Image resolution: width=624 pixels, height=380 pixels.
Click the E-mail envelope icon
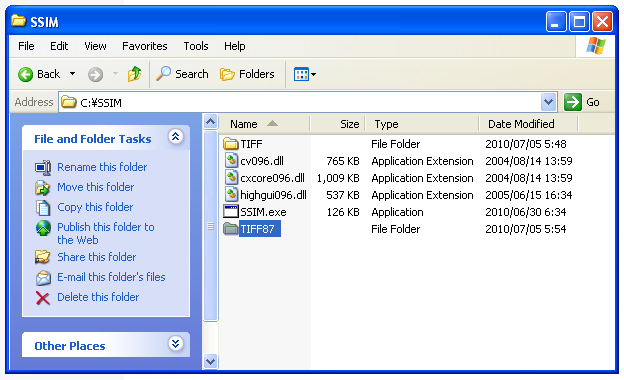click(43, 278)
